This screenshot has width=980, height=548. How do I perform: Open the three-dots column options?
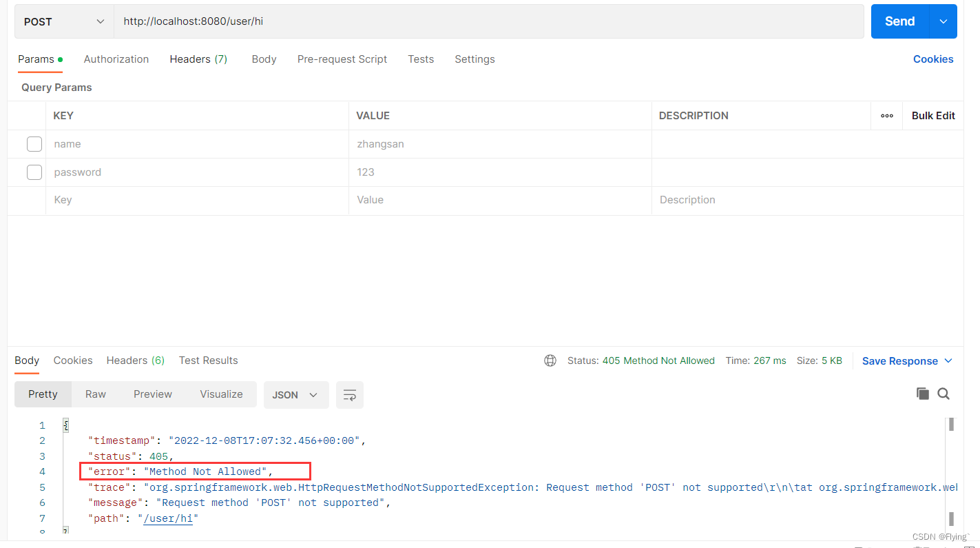tap(887, 116)
